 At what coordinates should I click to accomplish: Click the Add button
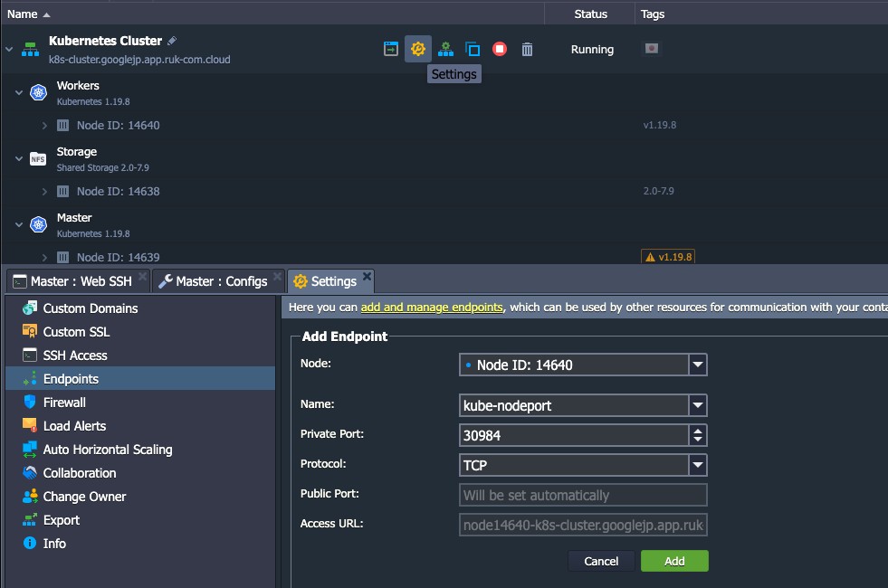pyautogui.click(x=674, y=561)
